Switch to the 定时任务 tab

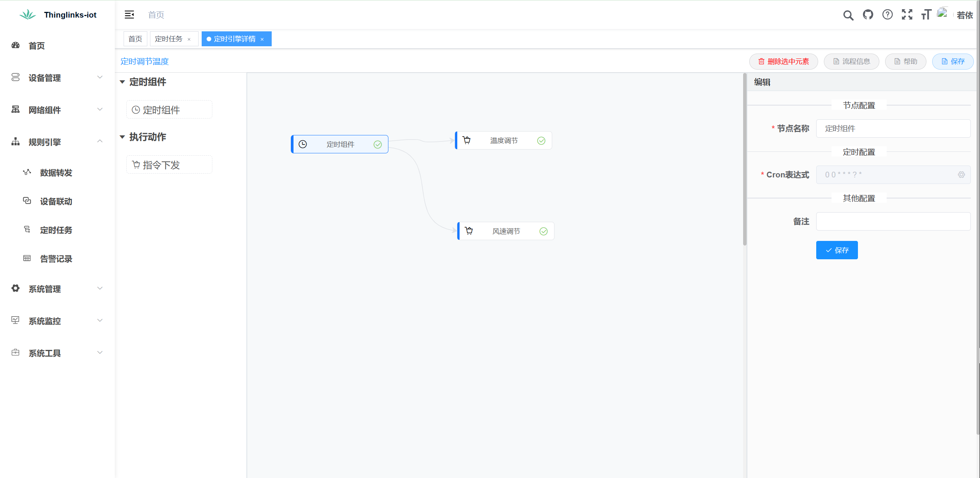(x=169, y=39)
